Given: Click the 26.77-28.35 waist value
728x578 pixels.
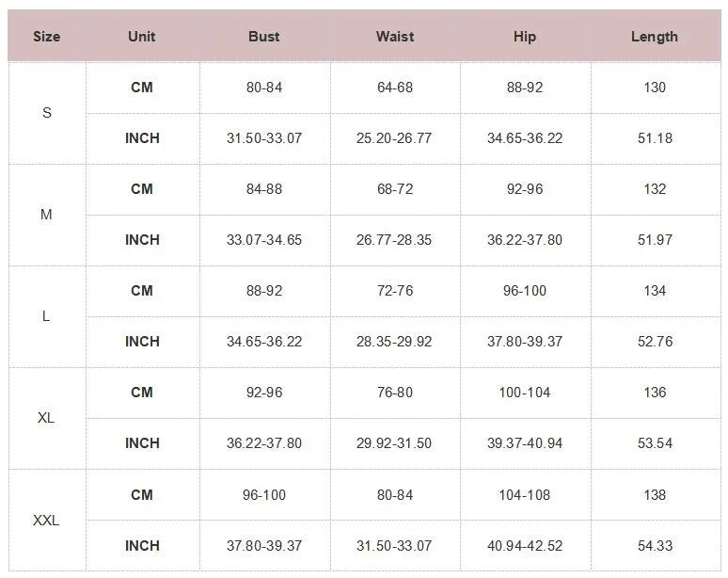Looking at the screenshot, I should (394, 240).
